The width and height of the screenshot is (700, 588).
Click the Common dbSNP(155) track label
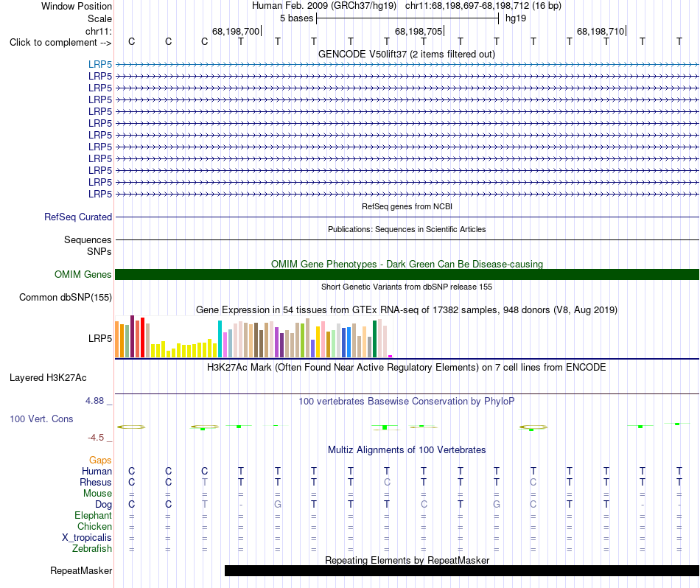click(x=65, y=298)
